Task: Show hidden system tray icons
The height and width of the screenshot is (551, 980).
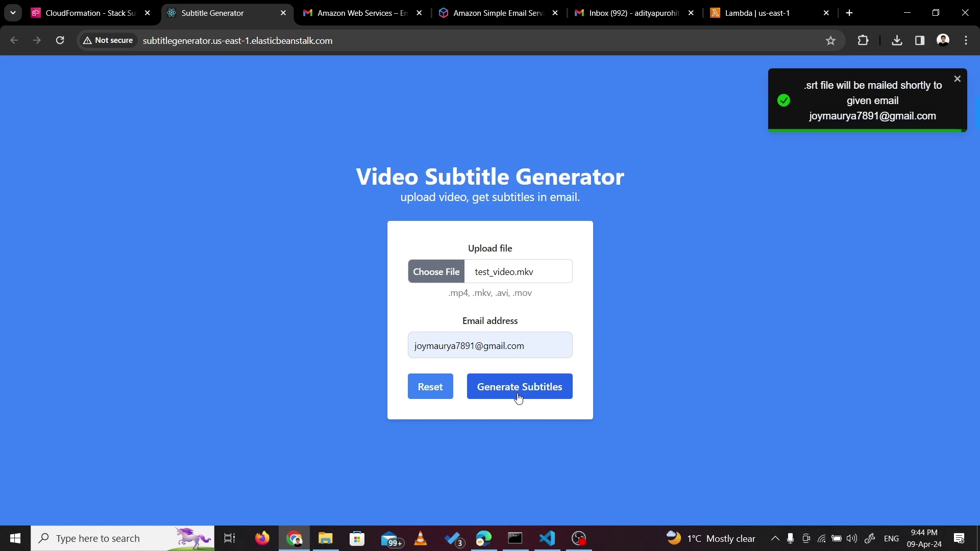Action: pos(775,538)
